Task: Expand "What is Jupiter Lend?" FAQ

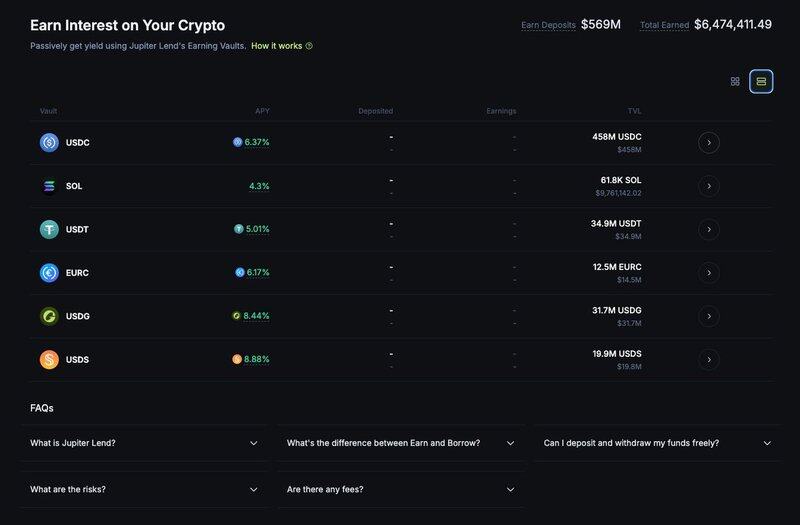Action: [x=145, y=443]
